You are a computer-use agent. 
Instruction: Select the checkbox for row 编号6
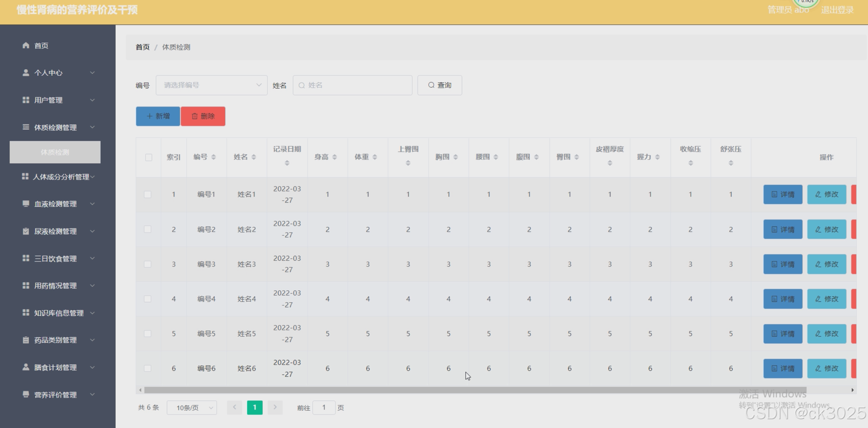coord(148,368)
